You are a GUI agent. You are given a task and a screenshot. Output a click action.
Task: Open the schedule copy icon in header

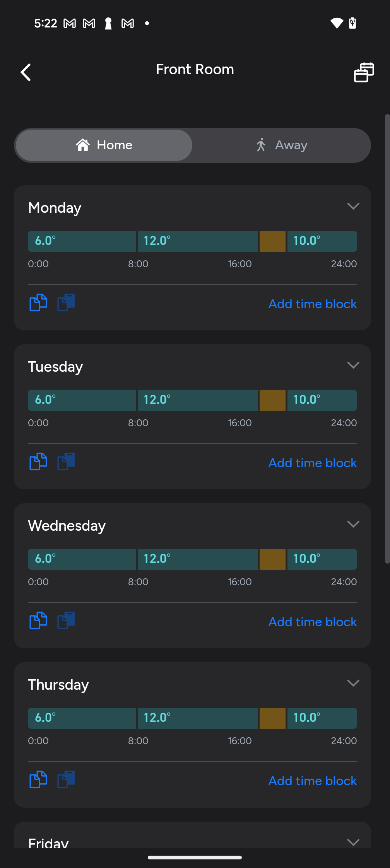364,72
